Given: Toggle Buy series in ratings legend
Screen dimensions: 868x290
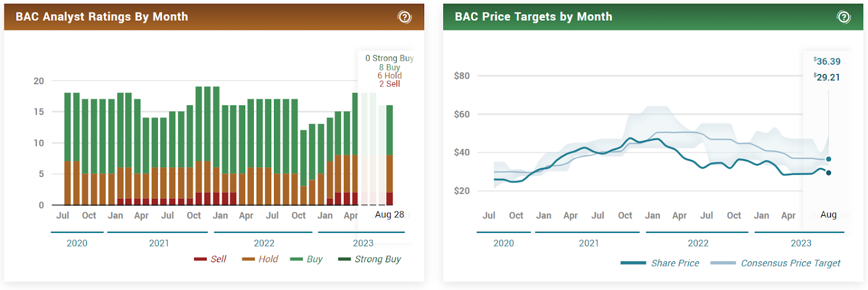Looking at the screenshot, I should (x=307, y=259).
